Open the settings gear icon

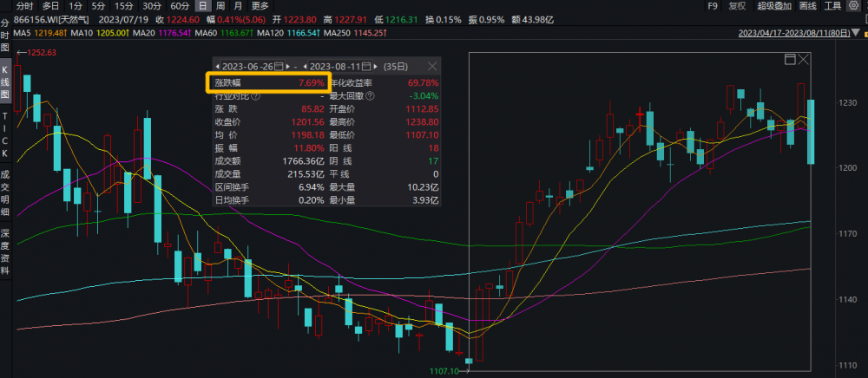click(x=853, y=6)
